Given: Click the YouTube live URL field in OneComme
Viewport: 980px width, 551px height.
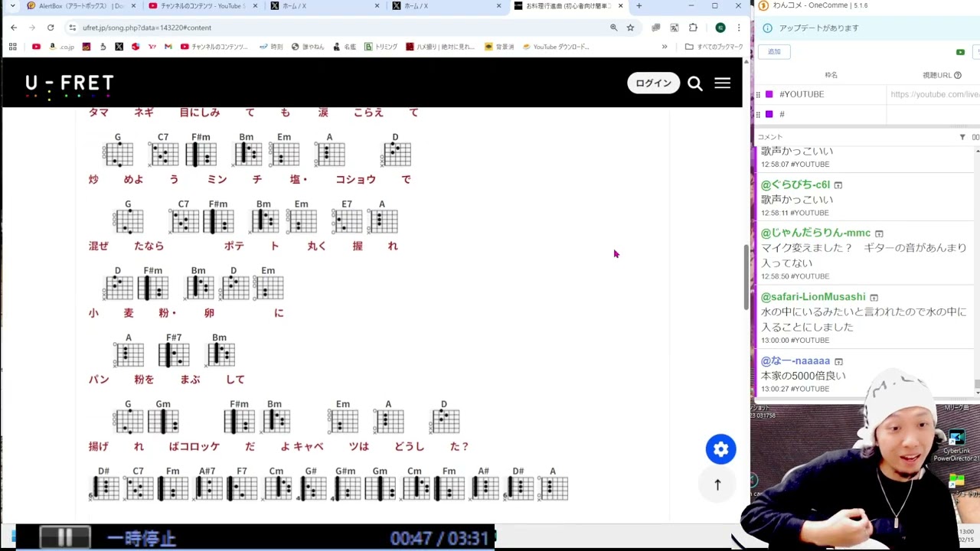Looking at the screenshot, I should click(934, 94).
